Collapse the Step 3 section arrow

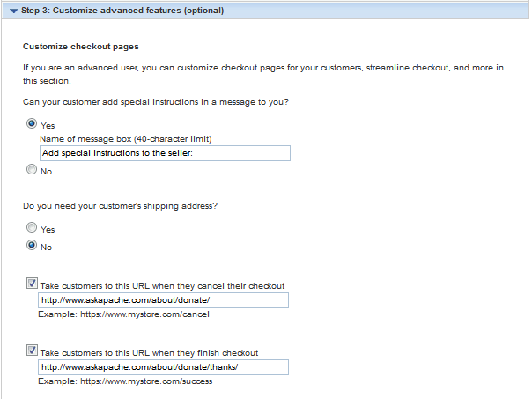click(x=13, y=11)
